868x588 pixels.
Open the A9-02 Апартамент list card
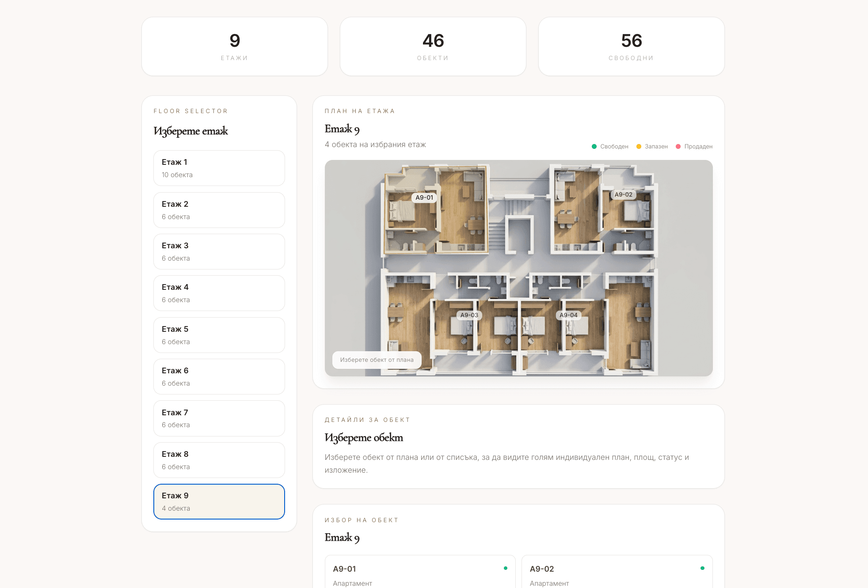[617, 572]
